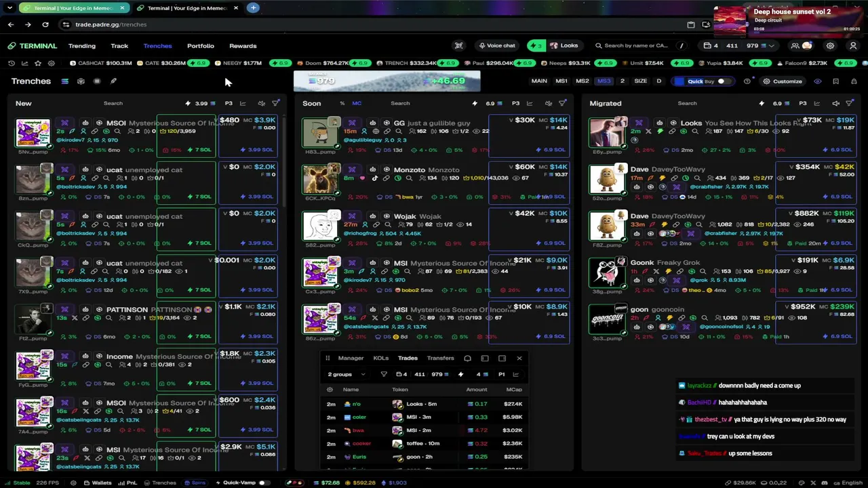This screenshot has height=488, width=868.
Task: Toggle sound mute in the New column
Action: pyautogui.click(x=261, y=104)
